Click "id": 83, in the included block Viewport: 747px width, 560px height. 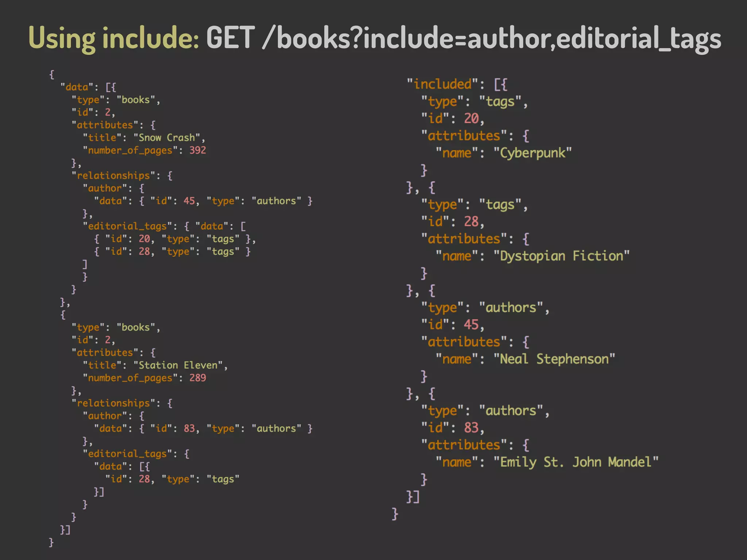coord(453,428)
